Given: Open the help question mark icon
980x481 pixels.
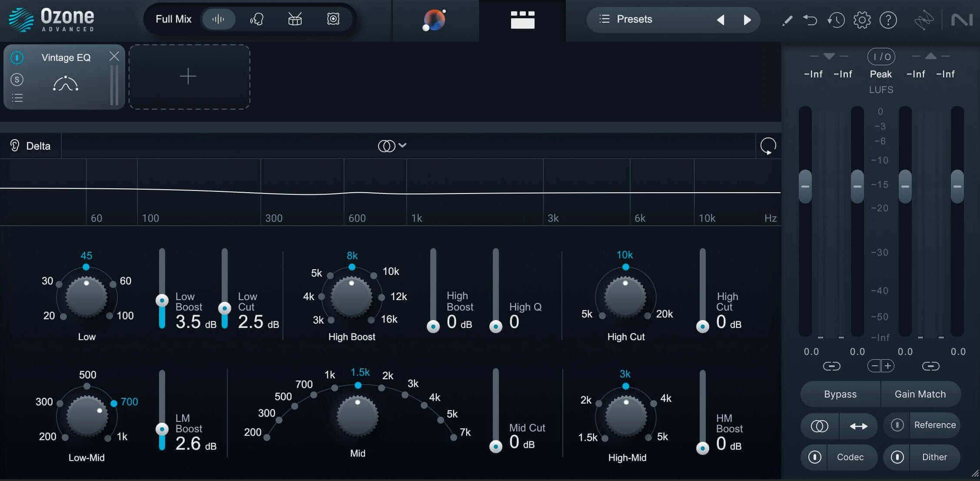Looking at the screenshot, I should (x=888, y=20).
